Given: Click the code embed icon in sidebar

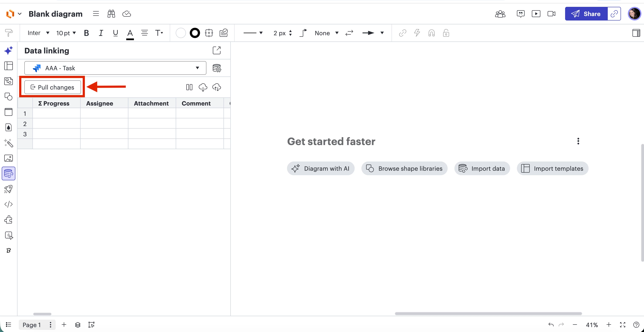Looking at the screenshot, I should [9, 204].
